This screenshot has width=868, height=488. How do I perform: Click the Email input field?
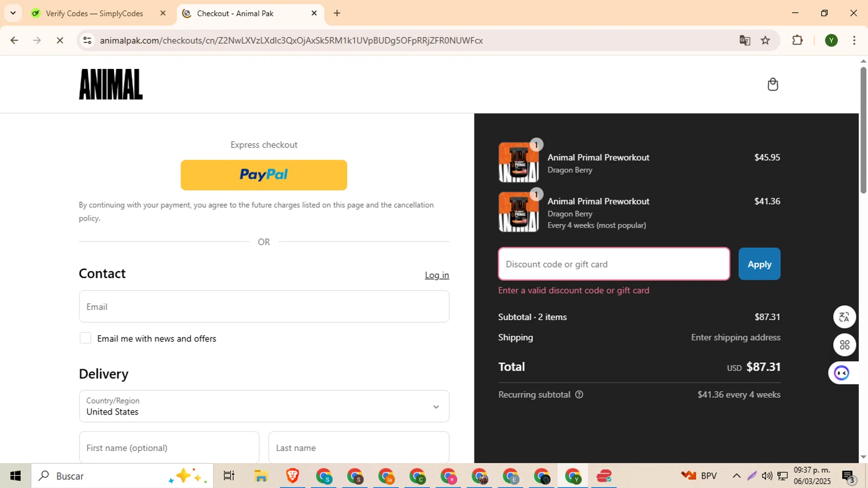264,306
